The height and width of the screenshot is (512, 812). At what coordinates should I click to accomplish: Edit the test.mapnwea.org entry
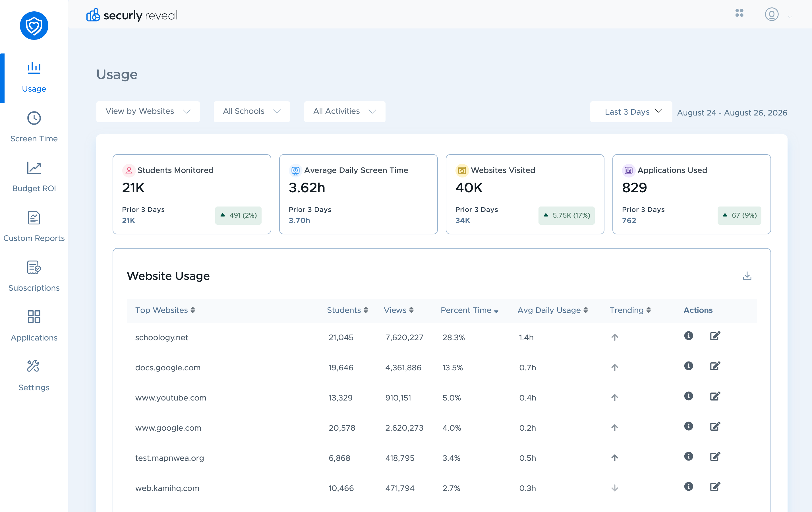point(715,456)
